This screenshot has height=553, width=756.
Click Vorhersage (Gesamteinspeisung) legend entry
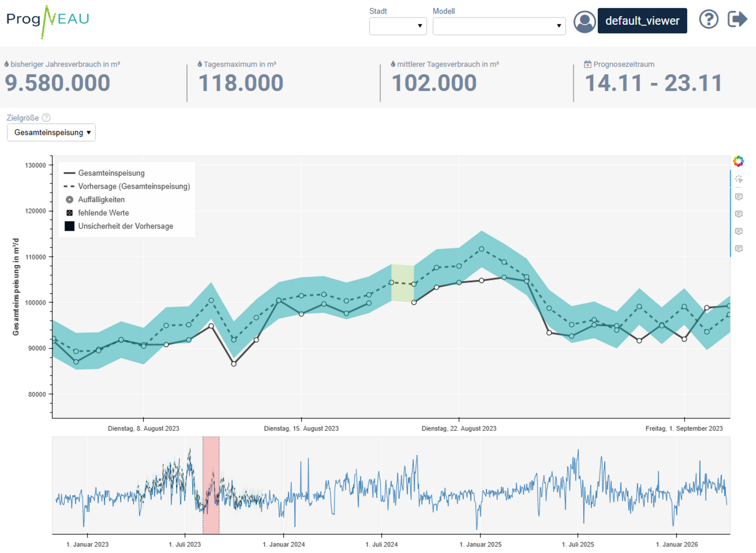[133, 186]
